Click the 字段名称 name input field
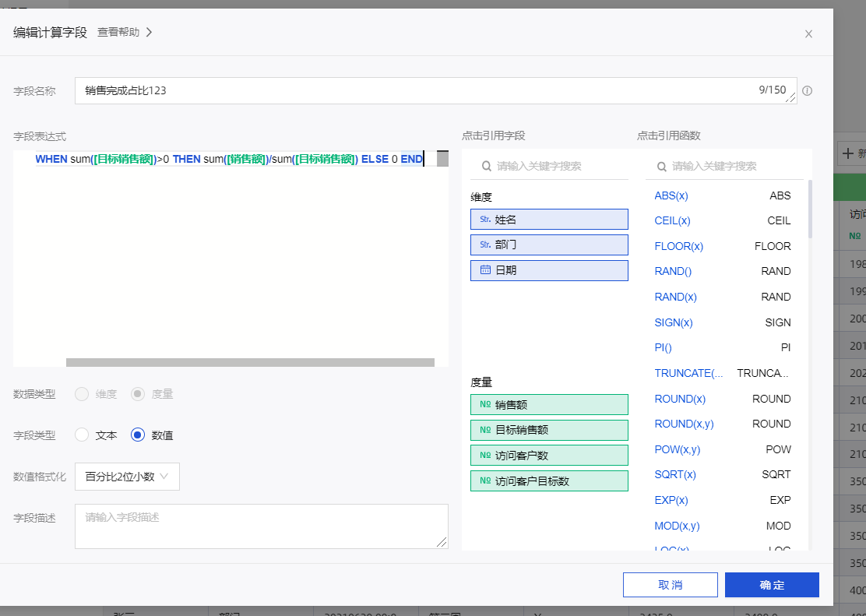Viewport: 866px width, 616px height. pyautogui.click(x=413, y=90)
